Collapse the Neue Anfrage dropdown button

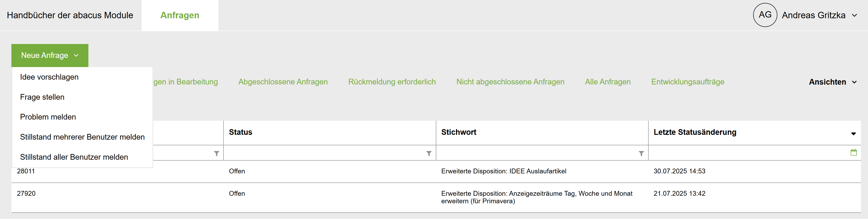click(50, 55)
